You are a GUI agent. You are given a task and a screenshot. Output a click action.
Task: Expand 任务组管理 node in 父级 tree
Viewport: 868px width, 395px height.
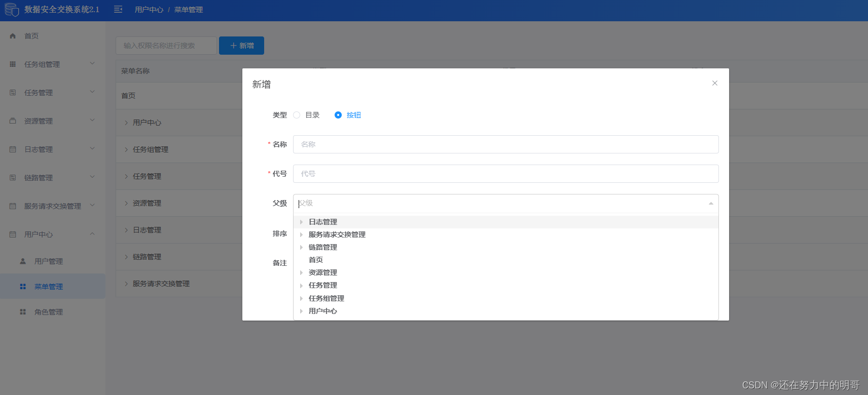[301, 298]
